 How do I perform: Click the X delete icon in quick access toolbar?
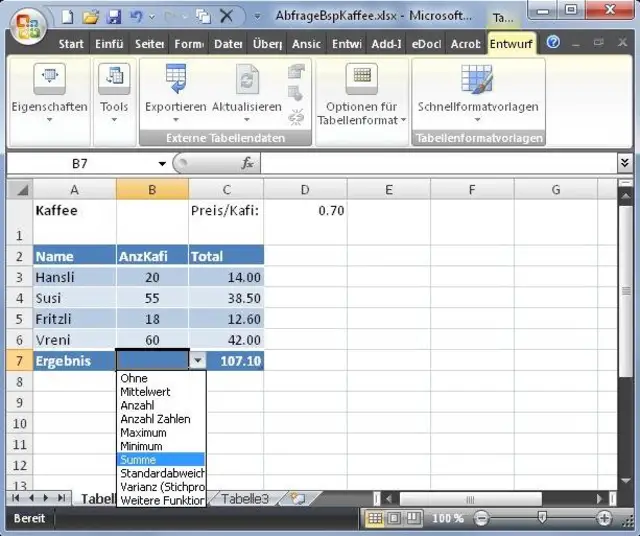[227, 16]
